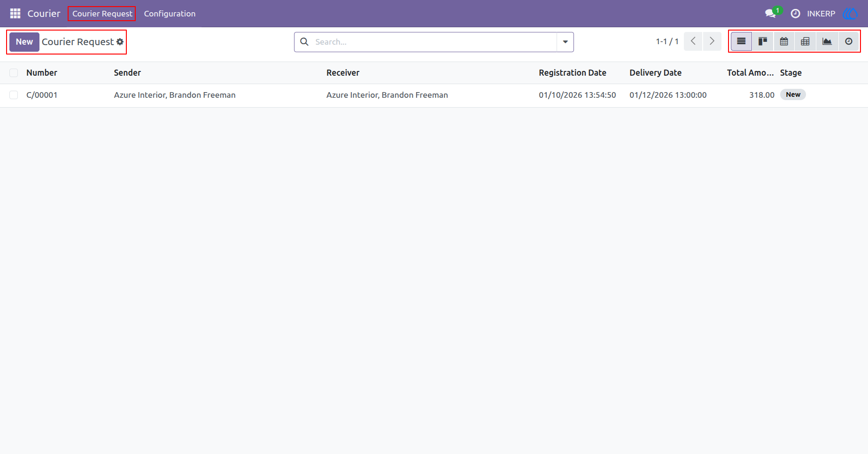Screen dimensions: 868x454
Task: Open the user avatar menu
Action: tap(851, 14)
